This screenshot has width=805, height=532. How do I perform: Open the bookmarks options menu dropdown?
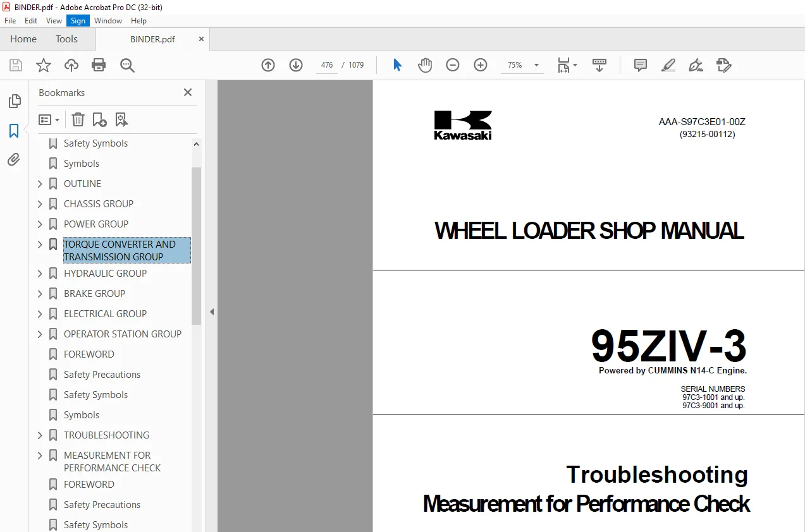pyautogui.click(x=49, y=119)
